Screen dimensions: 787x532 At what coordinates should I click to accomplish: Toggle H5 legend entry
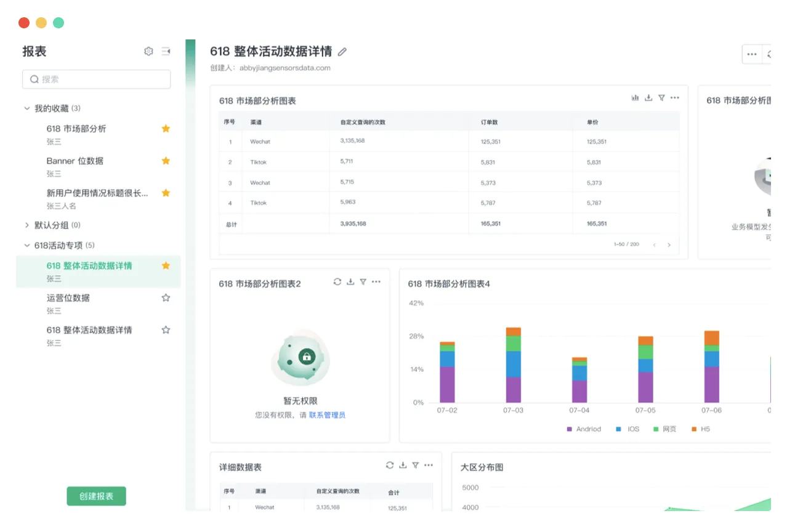(700, 429)
